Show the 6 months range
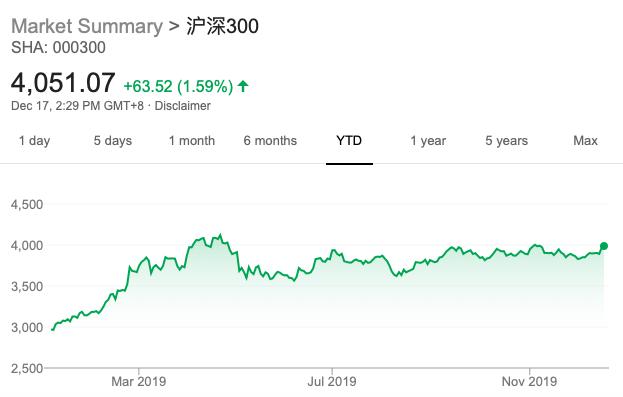 [270, 141]
